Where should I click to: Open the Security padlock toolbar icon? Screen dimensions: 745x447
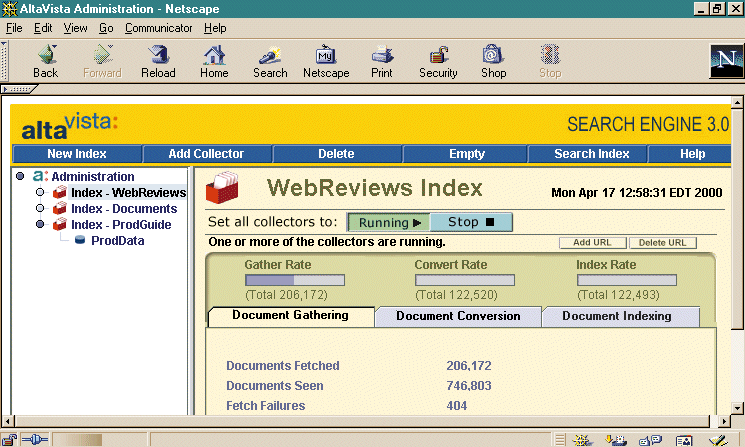439,55
